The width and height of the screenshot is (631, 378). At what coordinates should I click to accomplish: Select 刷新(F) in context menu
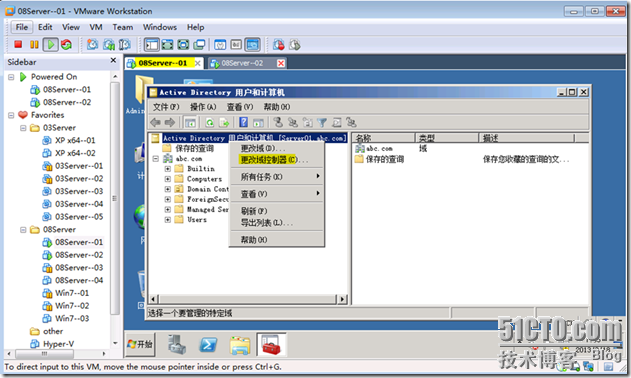coord(277,211)
